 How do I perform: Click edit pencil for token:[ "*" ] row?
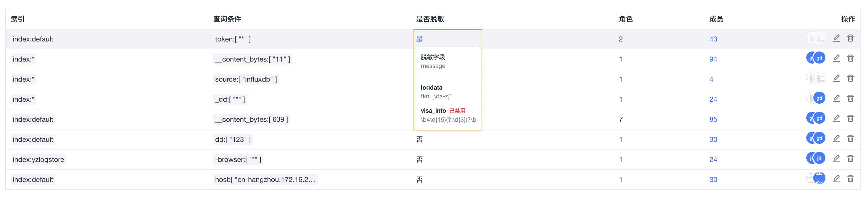(836, 38)
